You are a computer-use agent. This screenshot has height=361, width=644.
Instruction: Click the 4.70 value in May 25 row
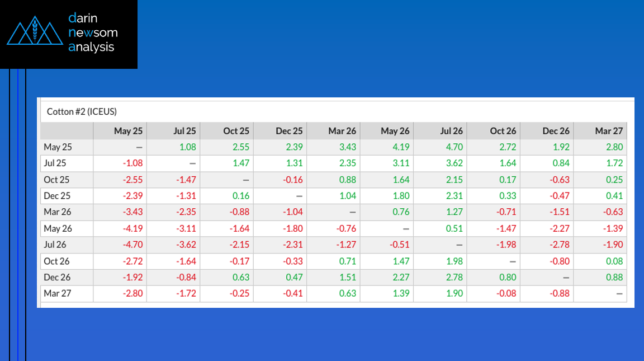coord(453,147)
